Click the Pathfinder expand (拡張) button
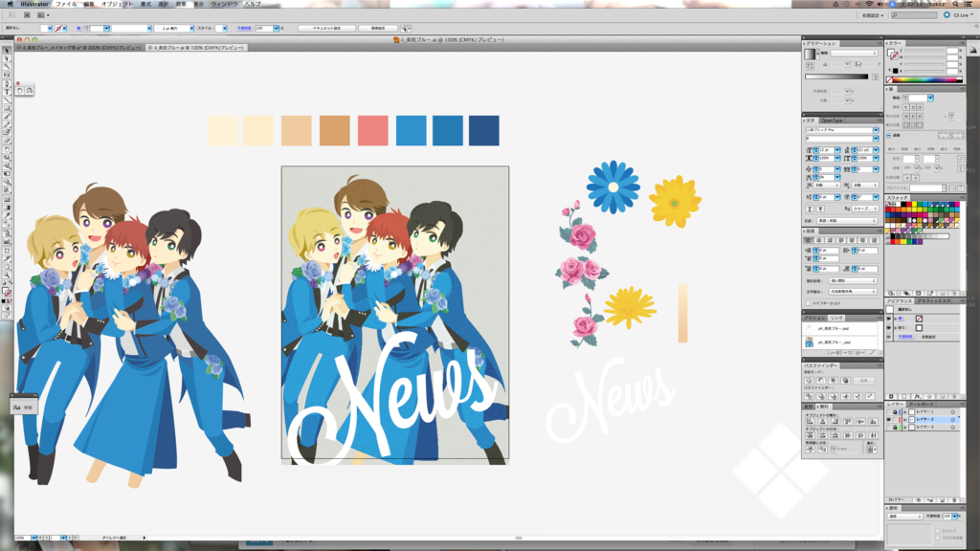Viewport: 980px width, 551px height. pos(864,381)
